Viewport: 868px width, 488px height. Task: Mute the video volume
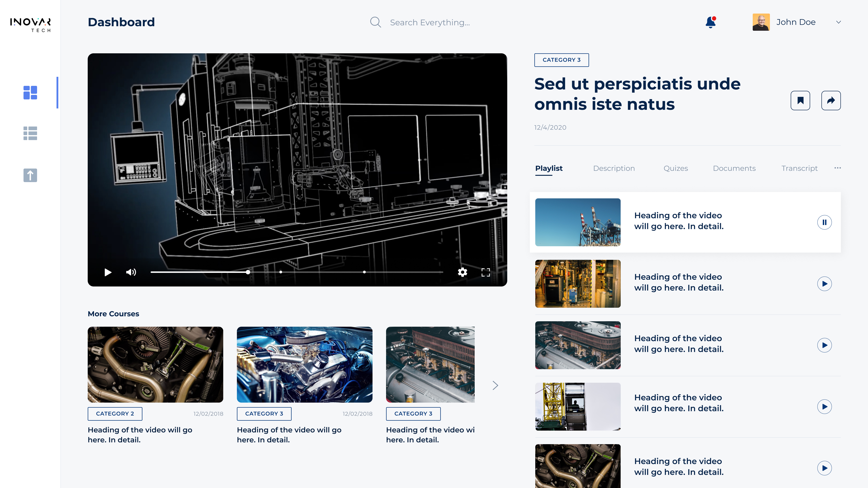tap(131, 272)
